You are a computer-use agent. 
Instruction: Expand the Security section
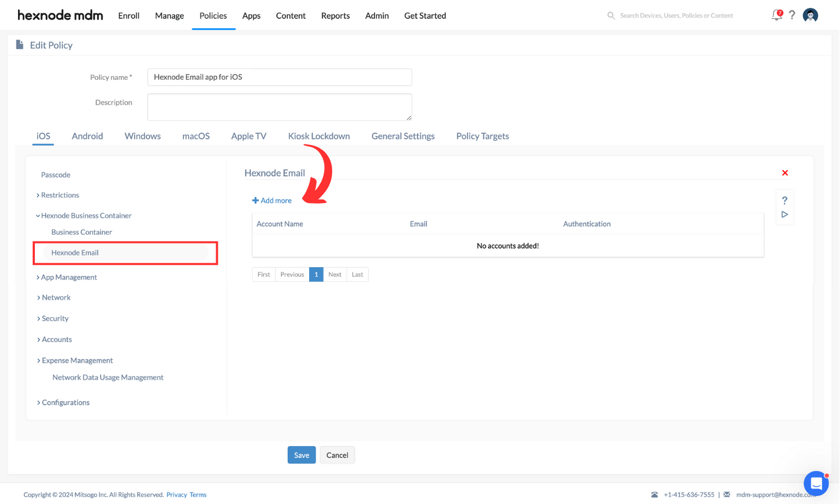[x=53, y=318]
